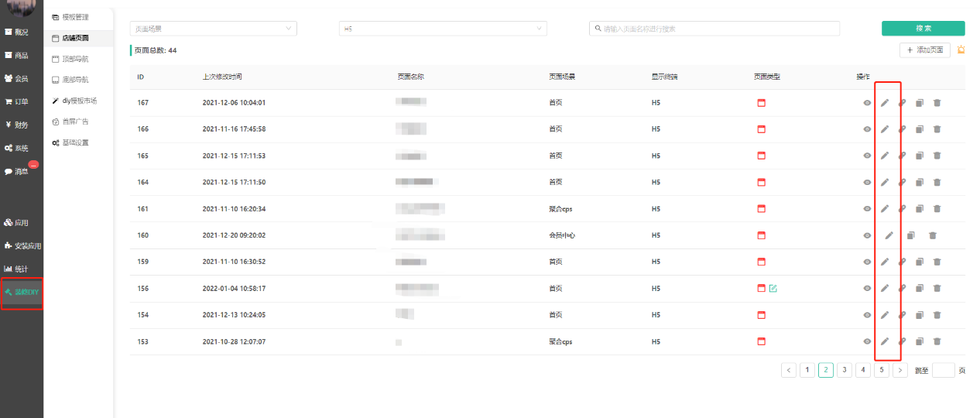Image resolution: width=980 pixels, height=418 pixels.
Task: Go to next page with the right chevron
Action: click(900, 370)
